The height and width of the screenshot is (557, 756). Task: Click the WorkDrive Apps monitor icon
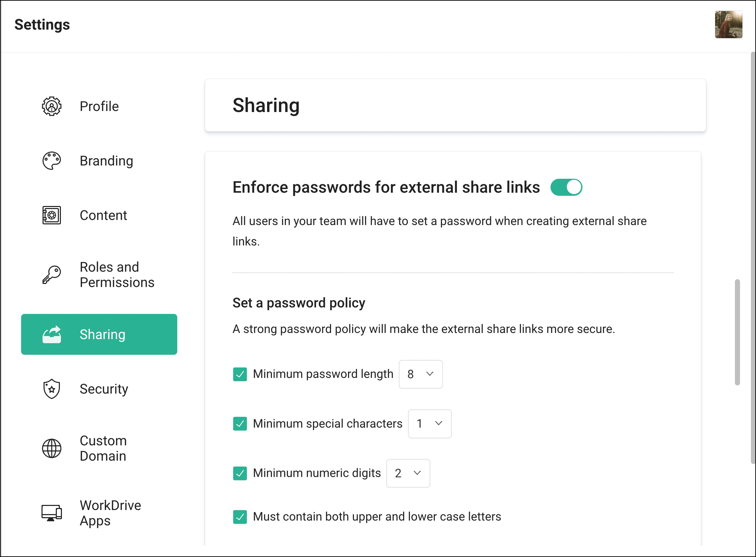coord(51,513)
